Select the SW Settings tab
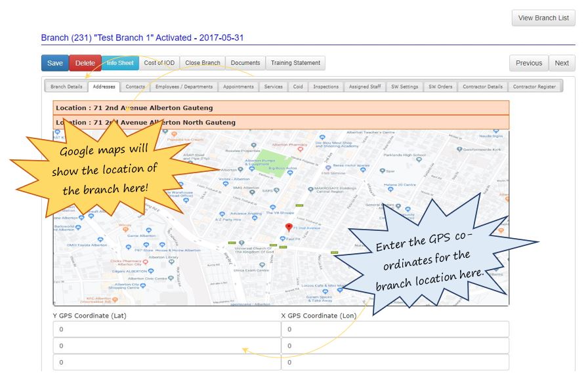This screenshot has width=588, height=387. (x=405, y=87)
